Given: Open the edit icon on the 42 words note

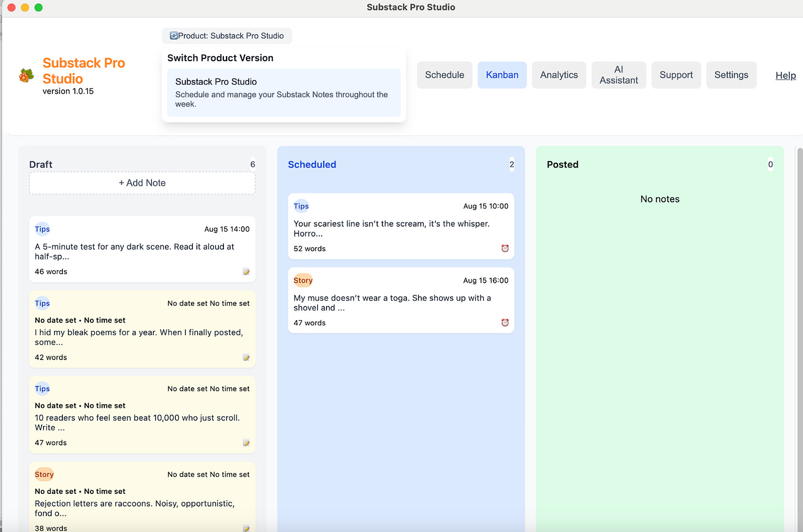Looking at the screenshot, I should pyautogui.click(x=246, y=358).
